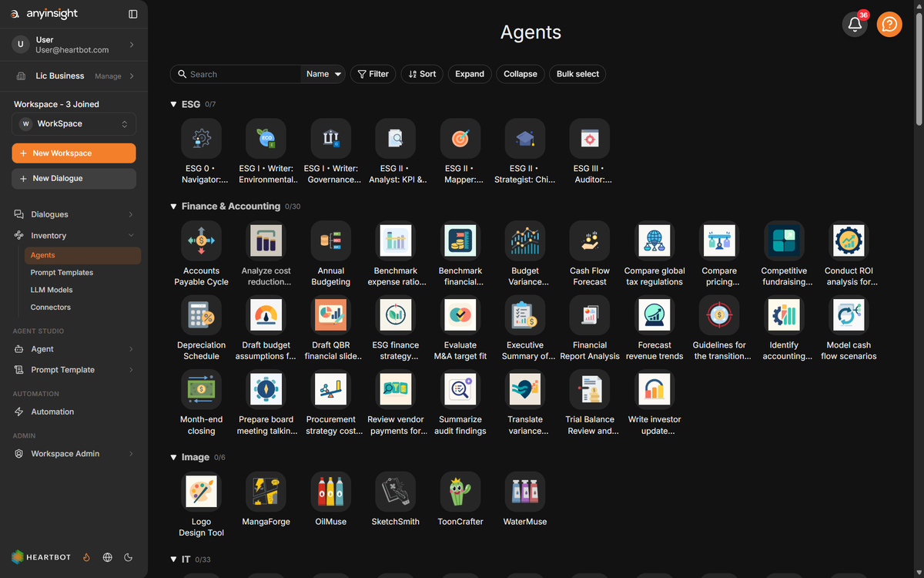The width and height of the screenshot is (924, 578).
Task: Click the New Dialogue button
Action: (x=74, y=178)
